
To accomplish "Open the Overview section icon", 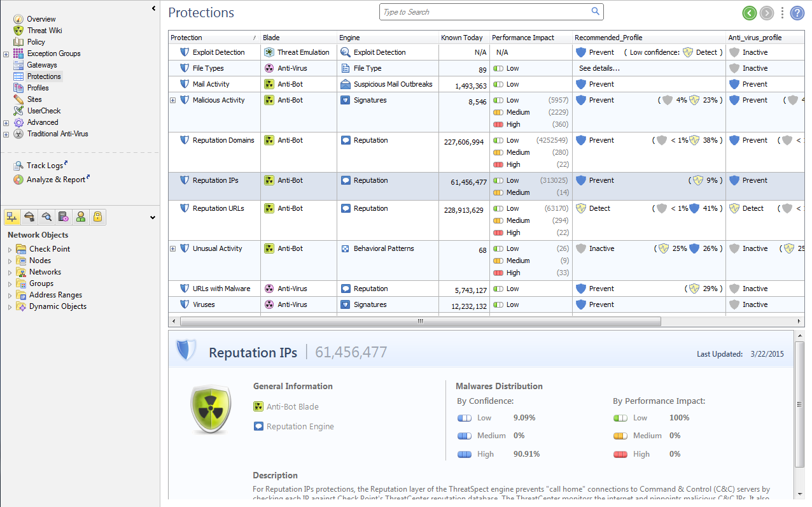I will (18, 19).
